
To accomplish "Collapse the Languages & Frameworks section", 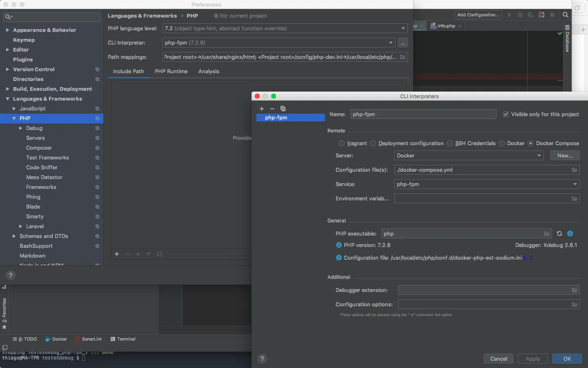I will coord(7,99).
